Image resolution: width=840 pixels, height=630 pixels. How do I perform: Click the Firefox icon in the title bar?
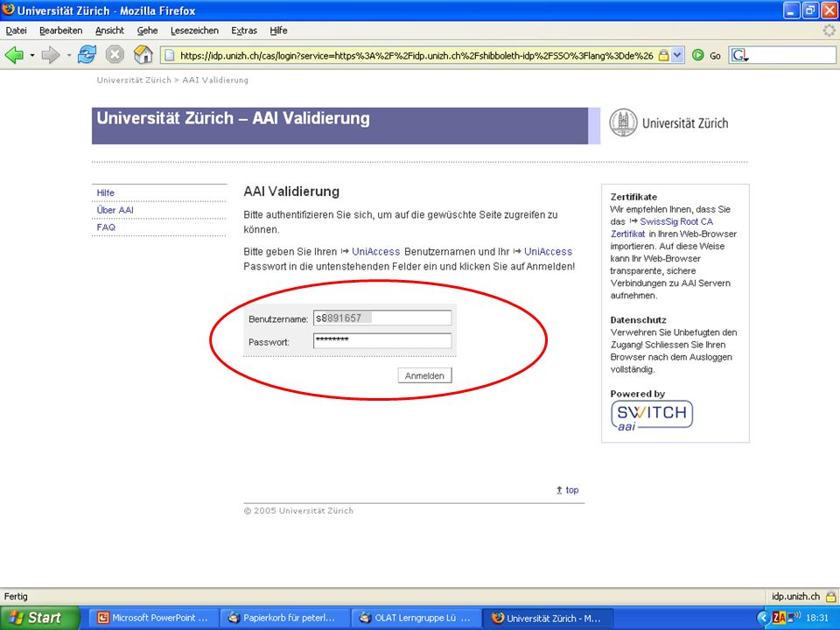click(x=9, y=10)
